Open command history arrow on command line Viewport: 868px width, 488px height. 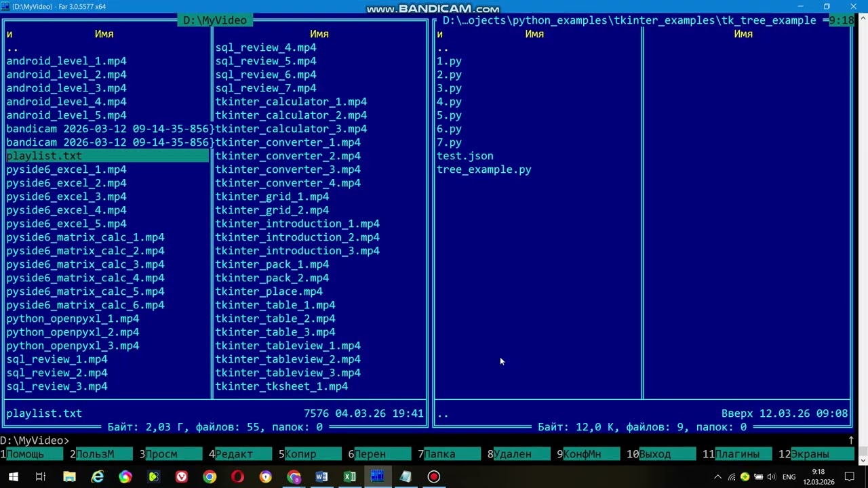coord(851,441)
